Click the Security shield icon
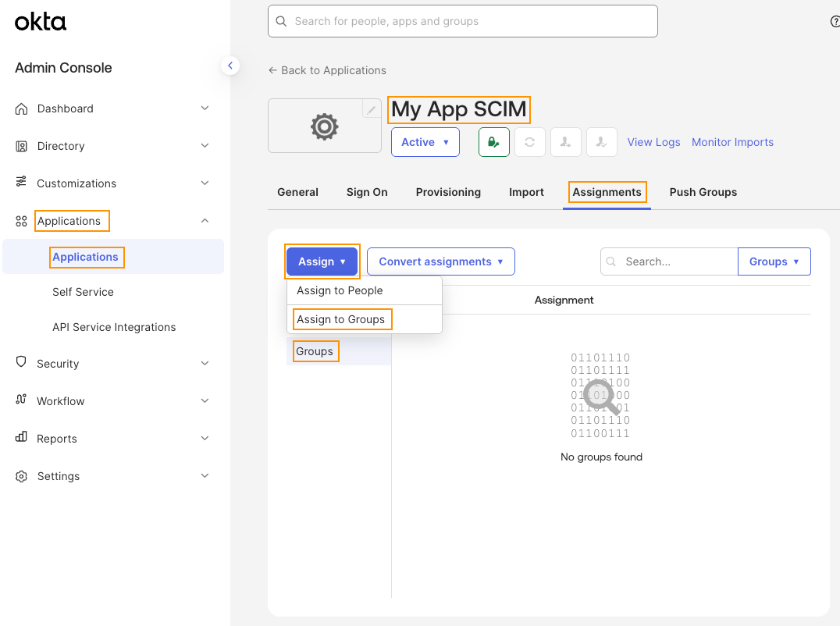 tap(21, 362)
